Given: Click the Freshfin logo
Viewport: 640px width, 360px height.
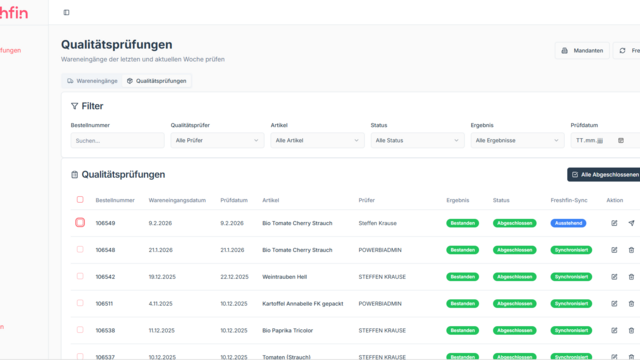Looking at the screenshot, I should pyautogui.click(x=13, y=13).
